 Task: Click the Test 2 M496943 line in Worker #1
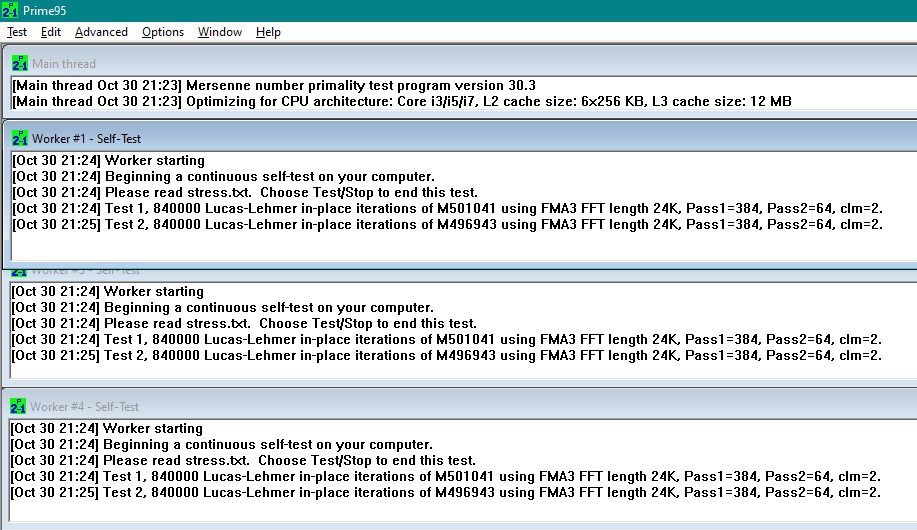[447, 225]
